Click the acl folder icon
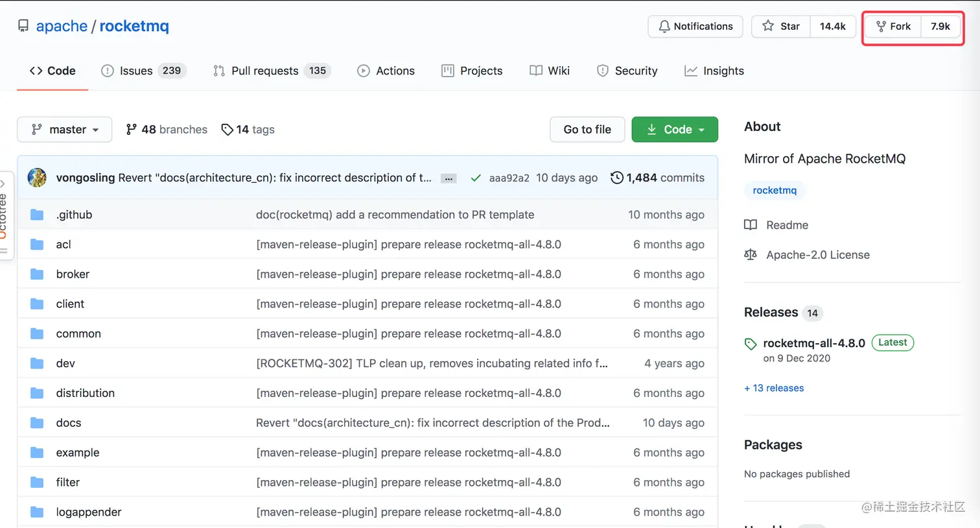The image size is (980, 528). tap(37, 245)
